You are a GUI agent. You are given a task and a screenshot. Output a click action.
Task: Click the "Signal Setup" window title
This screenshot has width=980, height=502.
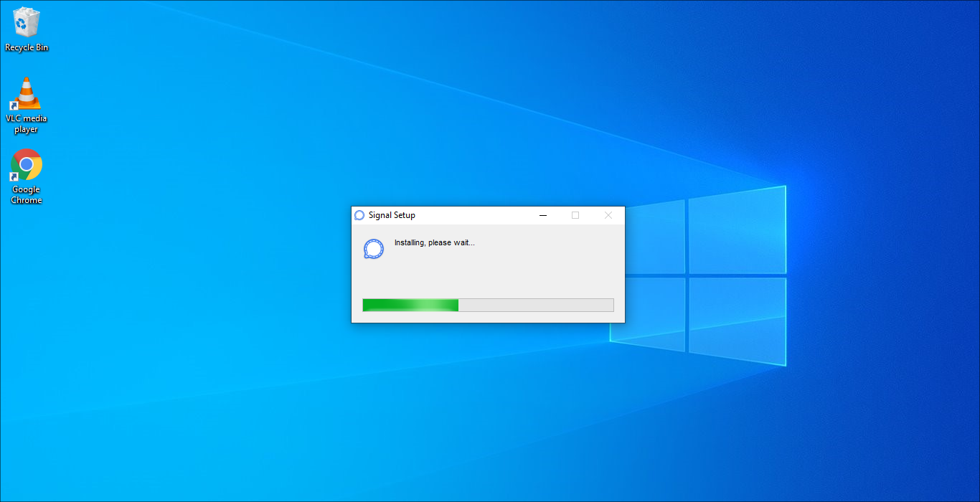392,215
